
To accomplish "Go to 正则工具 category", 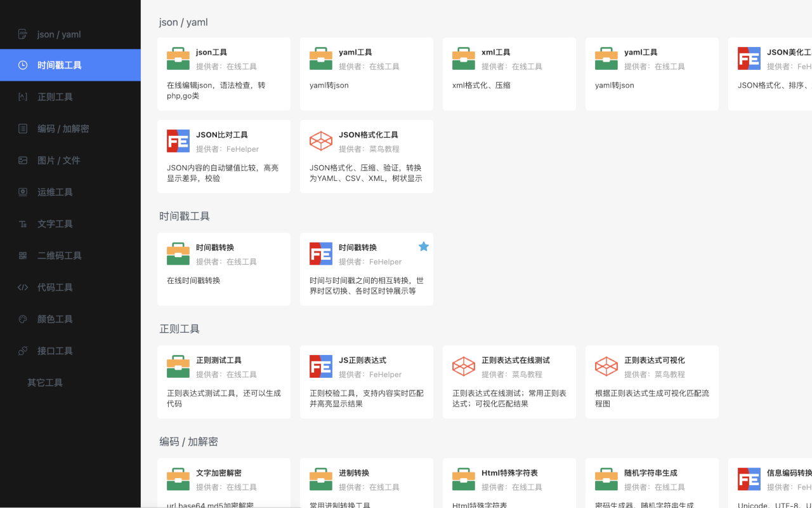I will coord(70,97).
